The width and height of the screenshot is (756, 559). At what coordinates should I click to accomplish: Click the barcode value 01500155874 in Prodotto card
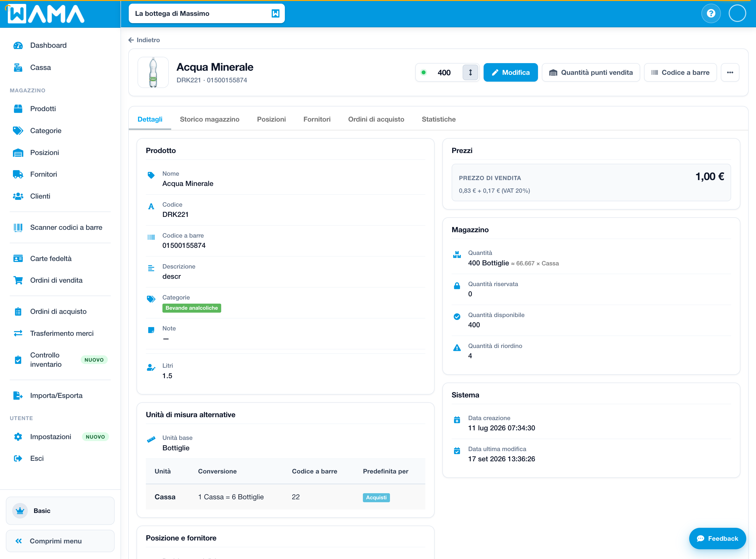pos(184,245)
